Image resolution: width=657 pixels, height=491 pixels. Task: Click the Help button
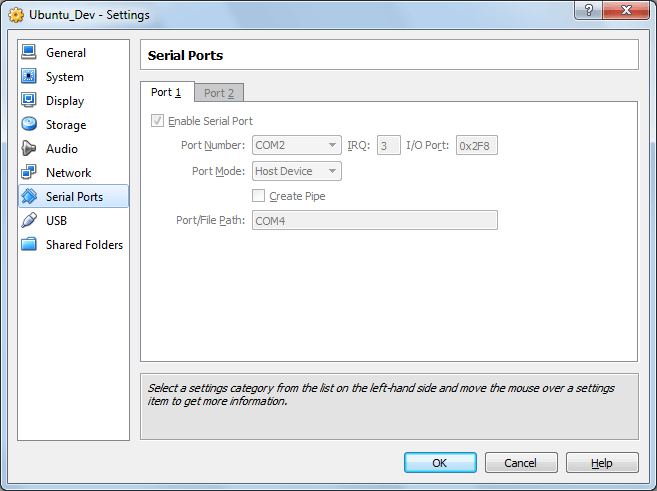(x=602, y=463)
